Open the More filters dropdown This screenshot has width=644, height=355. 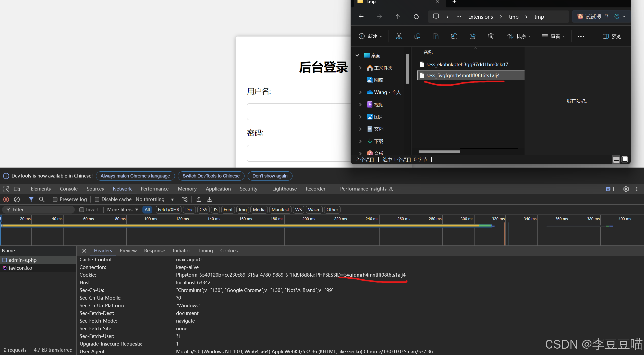[x=123, y=209]
